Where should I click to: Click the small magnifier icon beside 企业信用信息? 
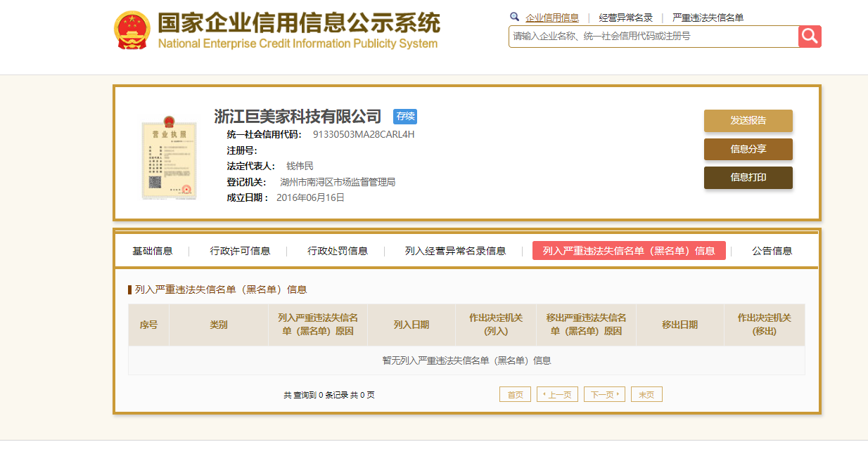[x=515, y=17]
